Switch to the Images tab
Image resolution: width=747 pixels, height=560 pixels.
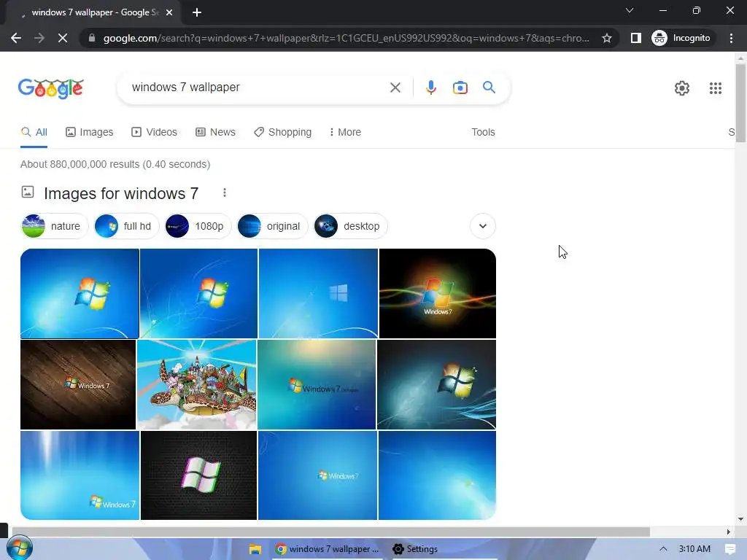click(x=90, y=133)
